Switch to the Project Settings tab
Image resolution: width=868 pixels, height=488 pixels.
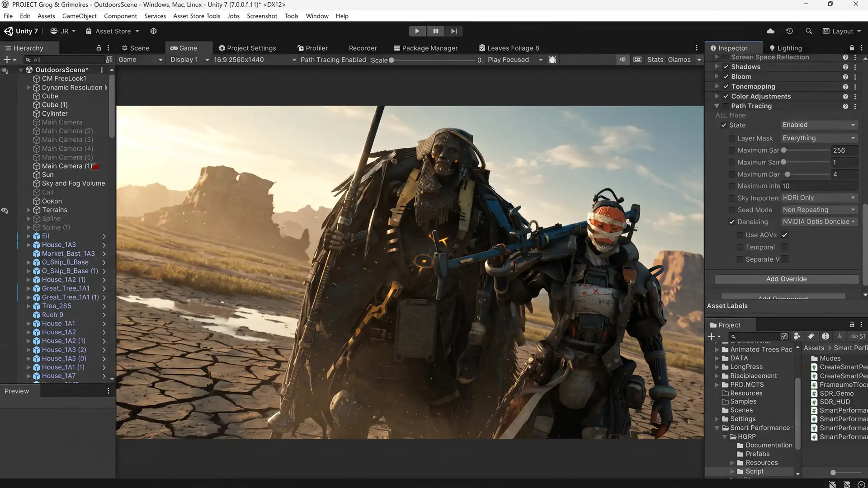[x=247, y=48]
